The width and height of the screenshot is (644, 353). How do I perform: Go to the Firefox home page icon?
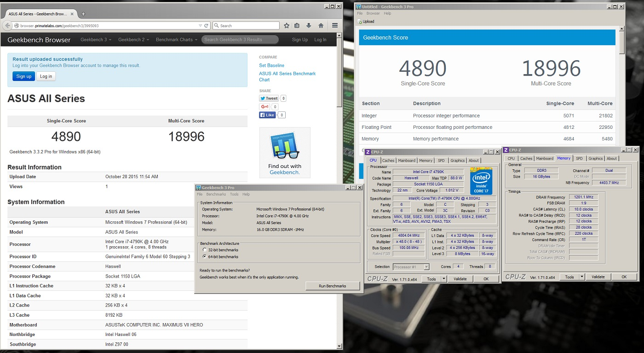click(x=321, y=26)
